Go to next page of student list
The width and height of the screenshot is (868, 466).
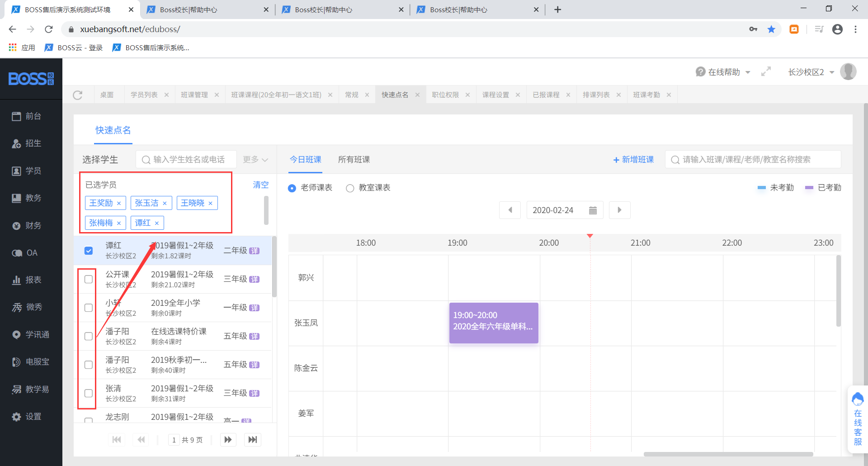[228, 440]
